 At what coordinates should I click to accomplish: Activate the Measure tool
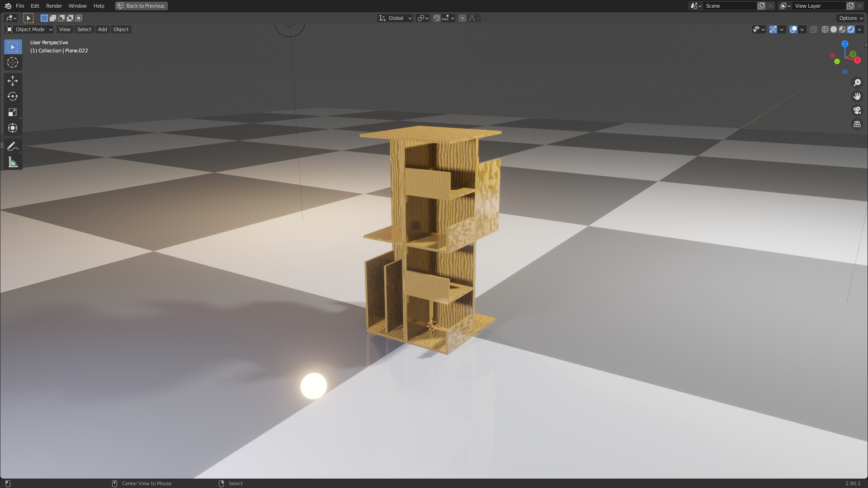pos(13,162)
